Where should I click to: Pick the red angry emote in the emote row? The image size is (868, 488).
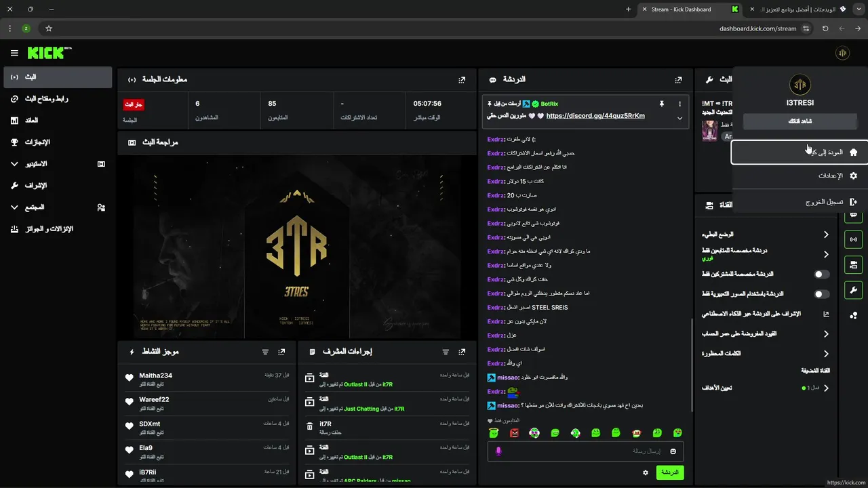point(514,432)
